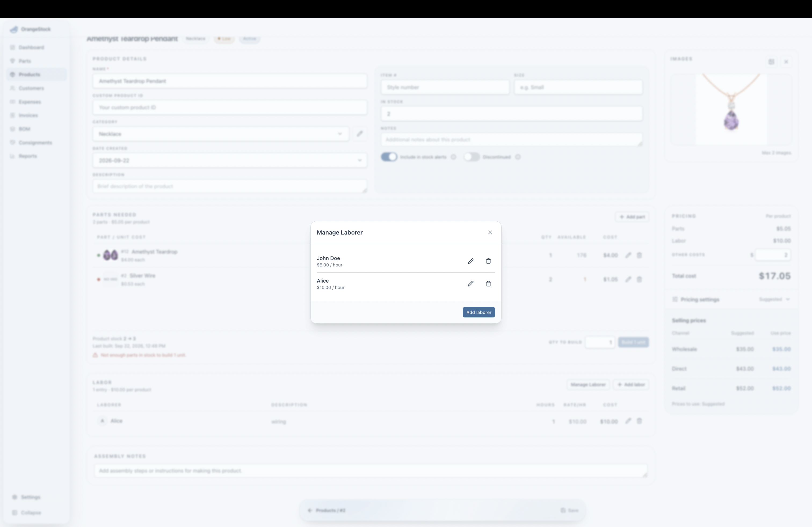This screenshot has height=527, width=812.
Task: Select Alice name in laborer list
Action: coord(323,281)
